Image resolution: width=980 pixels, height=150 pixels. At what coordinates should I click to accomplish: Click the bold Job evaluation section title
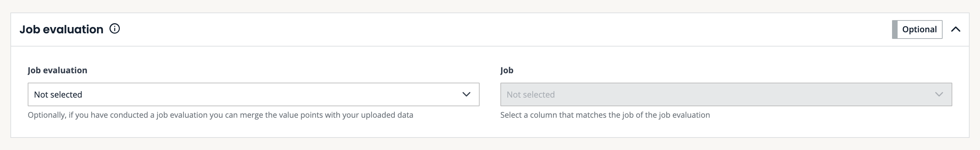(x=61, y=30)
